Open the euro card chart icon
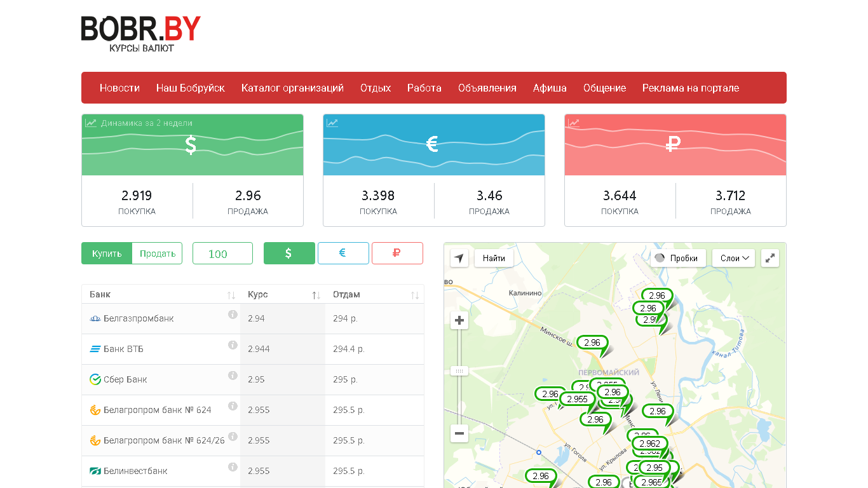 click(x=332, y=123)
